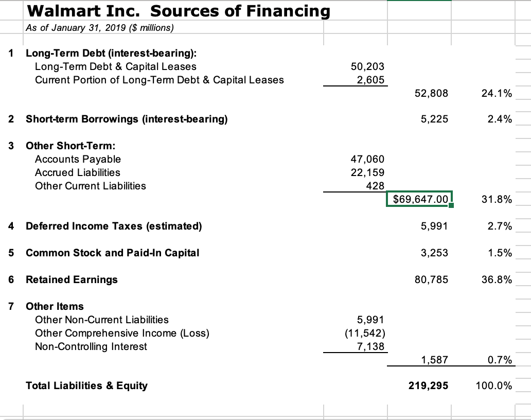Image resolution: width=531 pixels, height=420 pixels.
Task: Select the 2,605 value cell
Action: coord(370,80)
